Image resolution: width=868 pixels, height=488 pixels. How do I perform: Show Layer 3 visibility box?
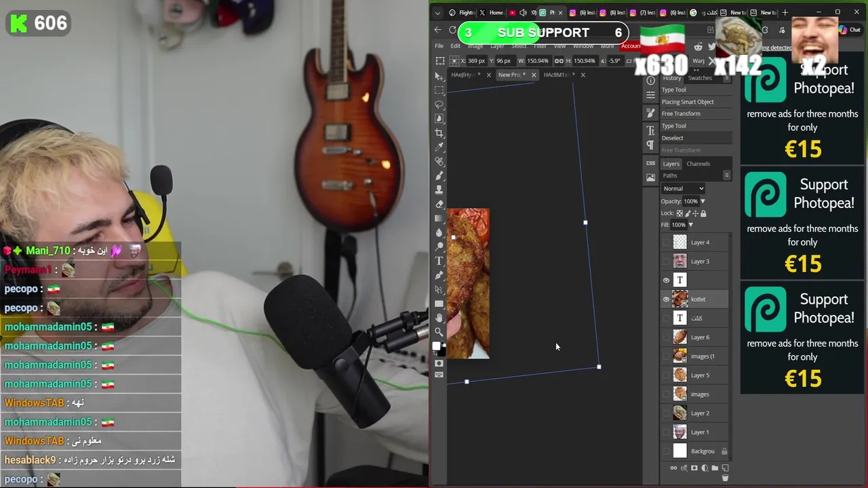point(666,261)
